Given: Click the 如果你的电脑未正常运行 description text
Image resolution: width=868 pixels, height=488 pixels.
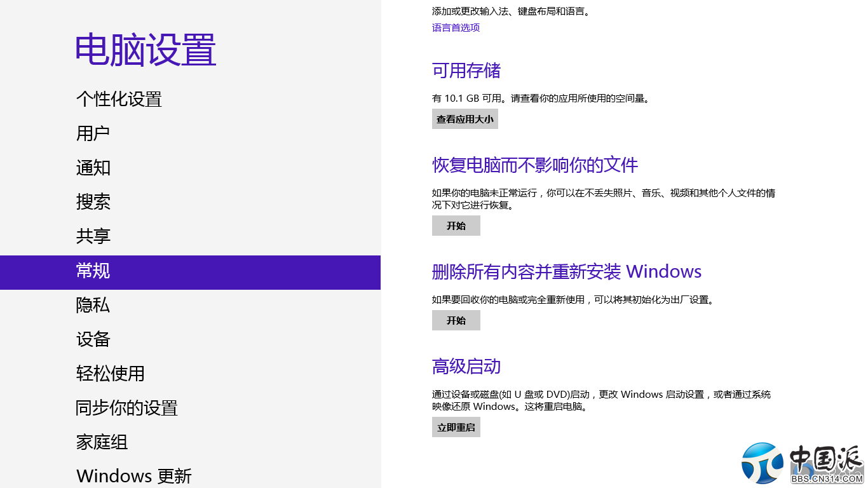Looking at the screenshot, I should point(604,199).
